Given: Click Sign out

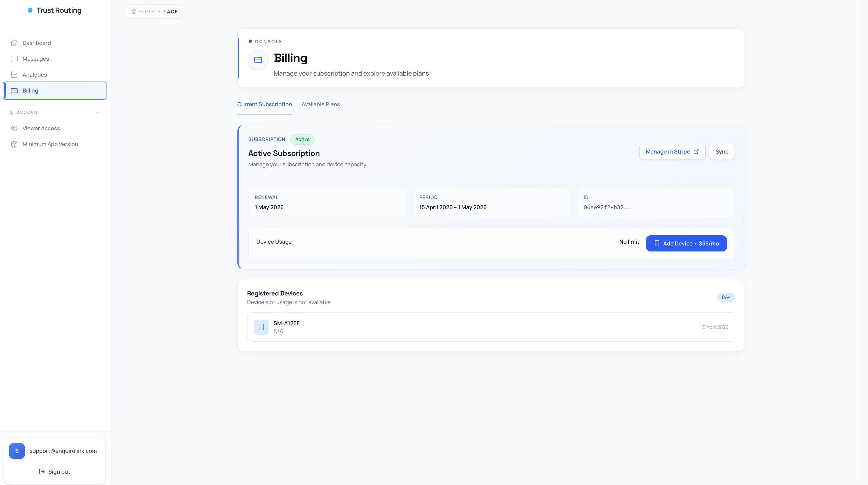Looking at the screenshot, I should click(x=55, y=472).
